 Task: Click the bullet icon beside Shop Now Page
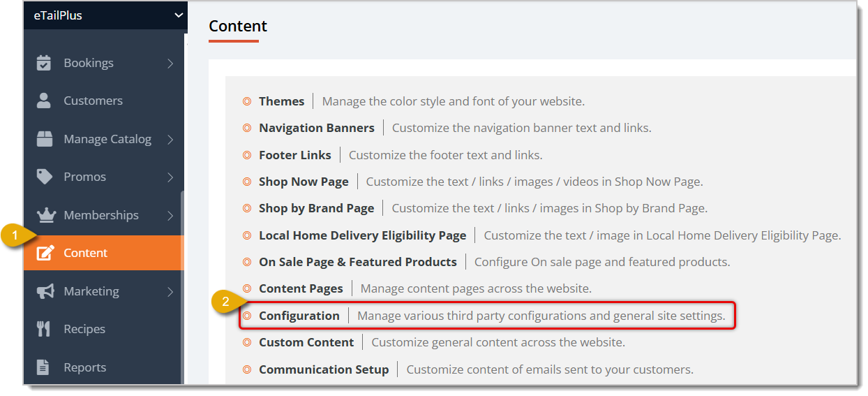247,182
